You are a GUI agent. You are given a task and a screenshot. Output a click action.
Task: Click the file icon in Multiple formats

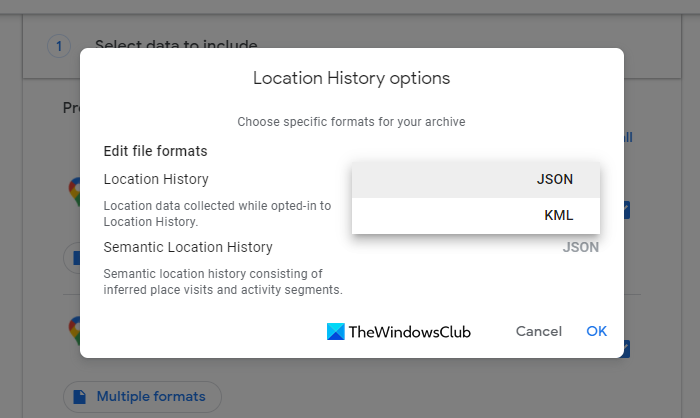80,396
